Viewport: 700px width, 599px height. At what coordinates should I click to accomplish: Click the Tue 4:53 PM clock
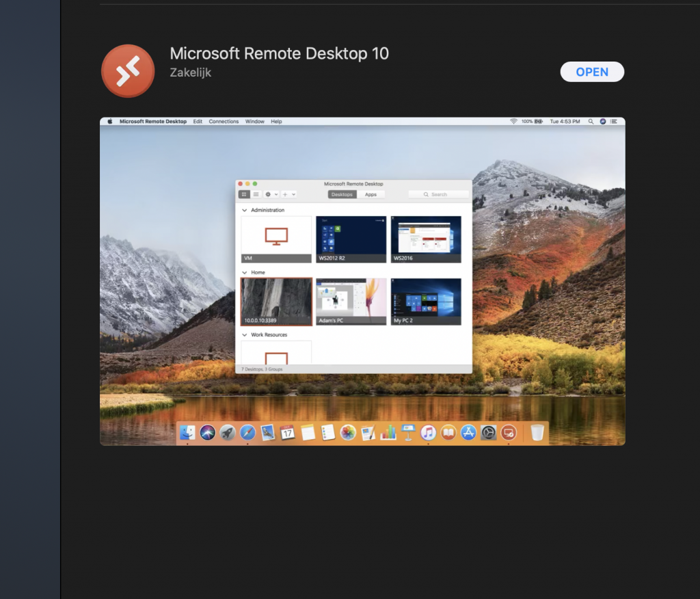point(565,122)
